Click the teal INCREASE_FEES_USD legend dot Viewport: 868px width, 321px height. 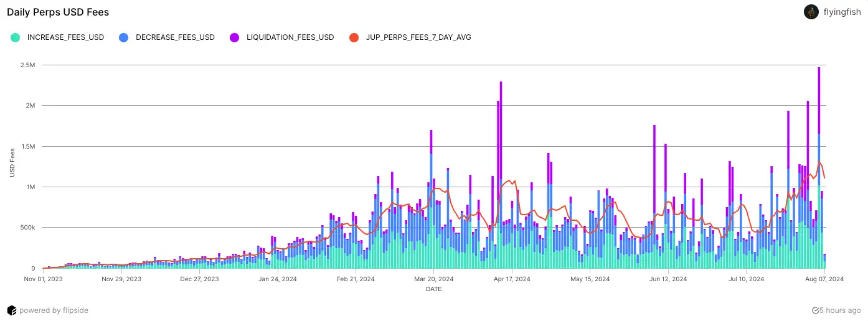coord(16,37)
